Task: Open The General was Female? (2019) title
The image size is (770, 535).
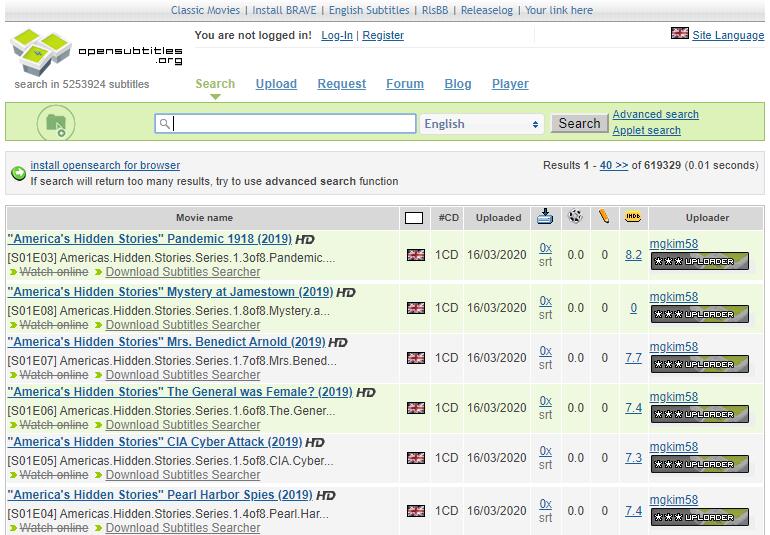Action: tap(180, 393)
